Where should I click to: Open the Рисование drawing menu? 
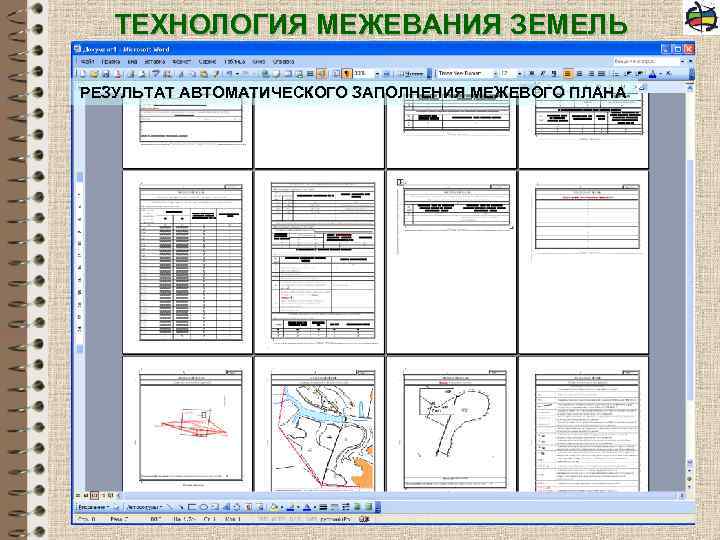94,507
